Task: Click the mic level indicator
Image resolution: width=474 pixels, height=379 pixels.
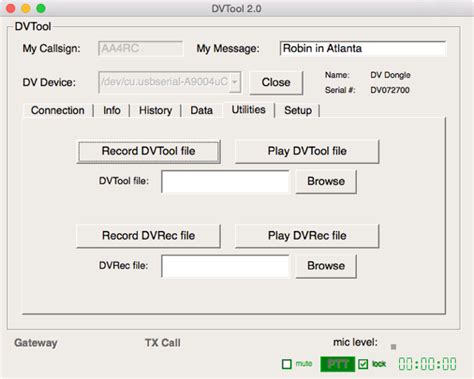Action: 393,347
